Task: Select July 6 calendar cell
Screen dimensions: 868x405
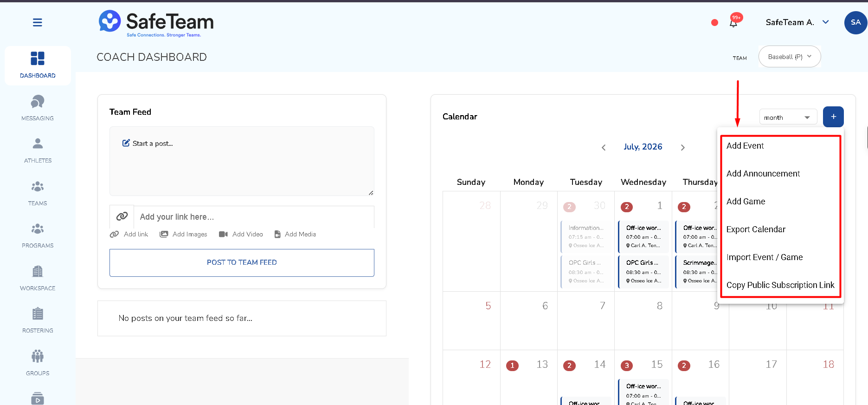Action: click(x=529, y=321)
